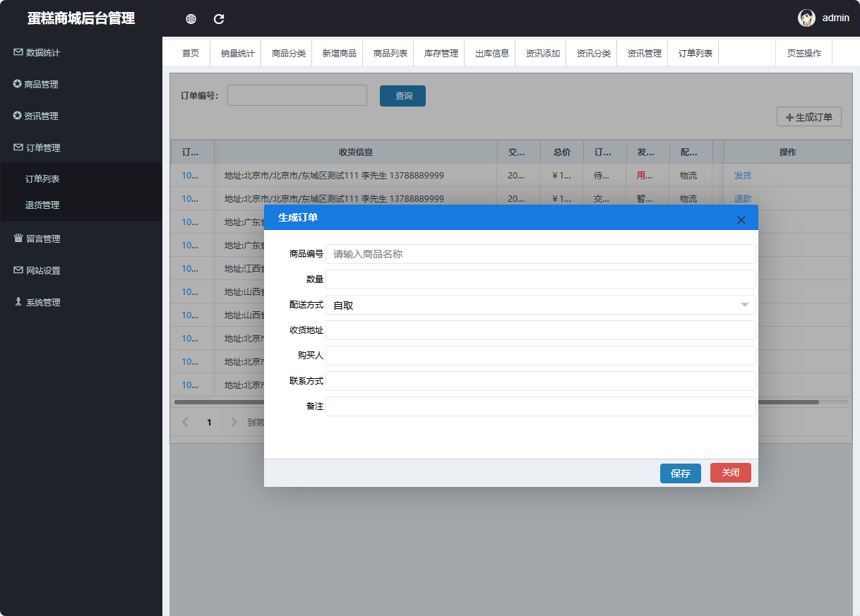Click the 收货地址 text field
This screenshot has height=616, width=860.
tap(540, 330)
